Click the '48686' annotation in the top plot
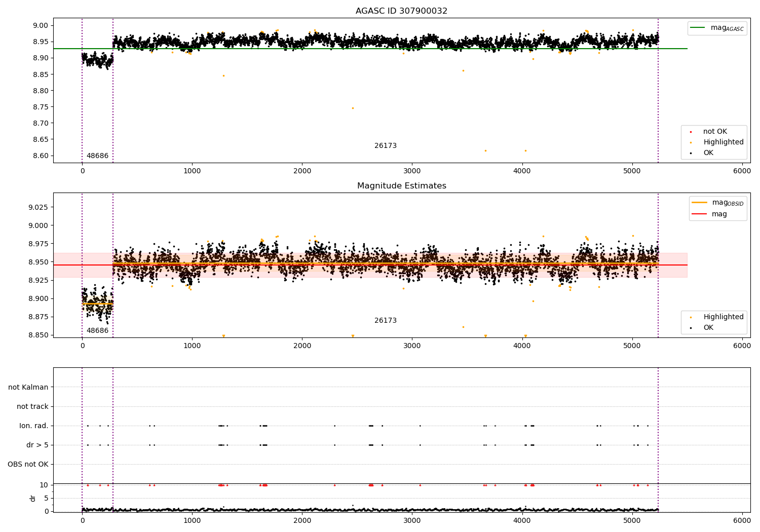The height and width of the screenshot is (532, 760). pyautogui.click(x=97, y=156)
